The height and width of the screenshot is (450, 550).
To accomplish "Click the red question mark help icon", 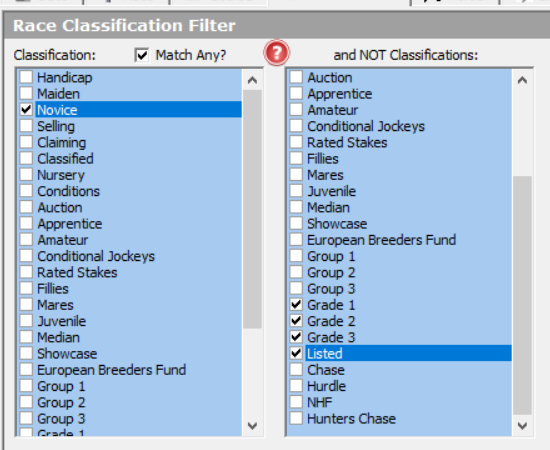I will click(x=276, y=53).
